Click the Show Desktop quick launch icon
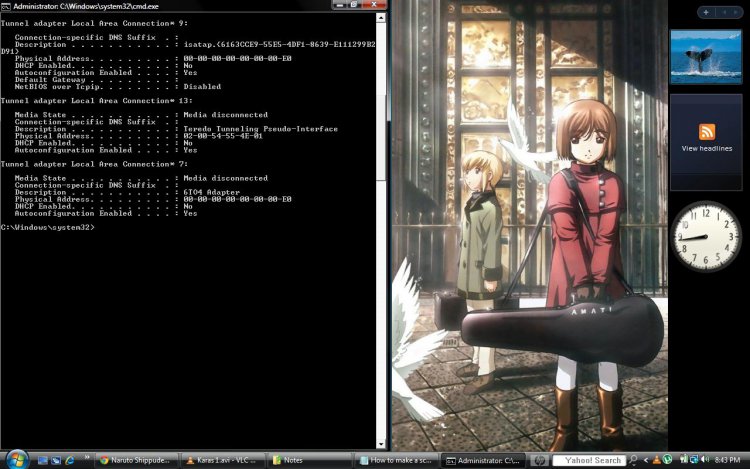 [43, 460]
